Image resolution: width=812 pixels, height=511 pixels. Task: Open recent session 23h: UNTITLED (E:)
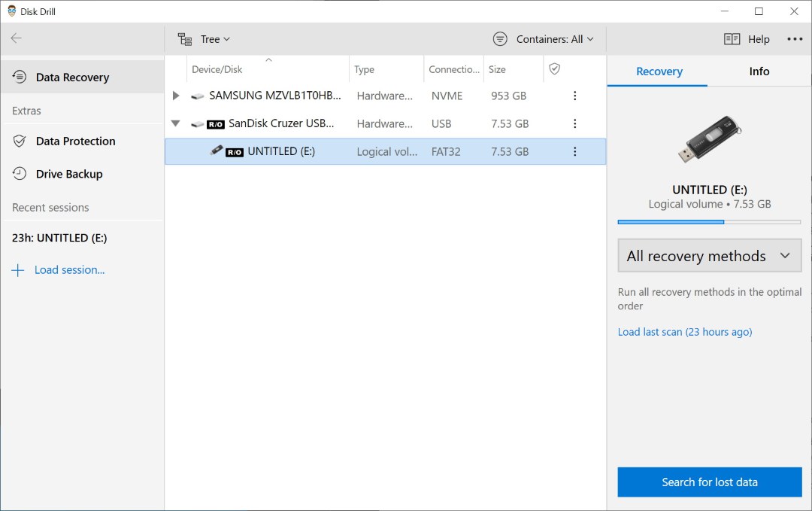[59, 238]
